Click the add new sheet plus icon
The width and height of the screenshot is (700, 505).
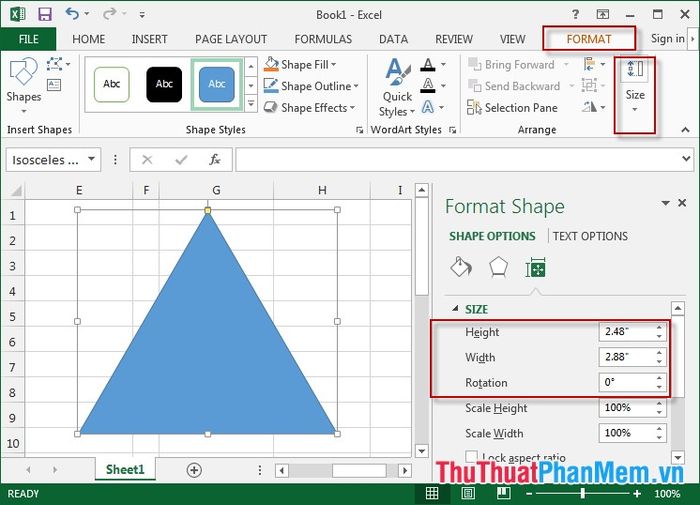tap(194, 470)
